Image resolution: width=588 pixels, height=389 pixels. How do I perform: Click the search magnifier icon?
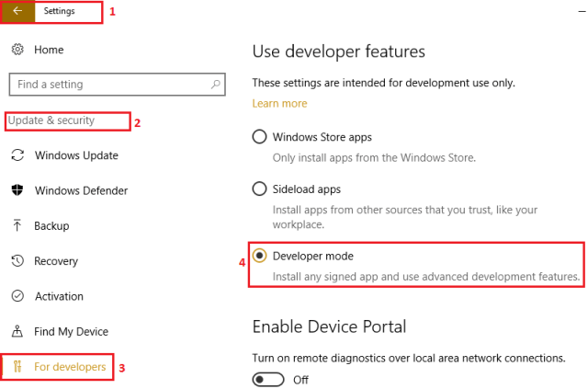(x=217, y=85)
